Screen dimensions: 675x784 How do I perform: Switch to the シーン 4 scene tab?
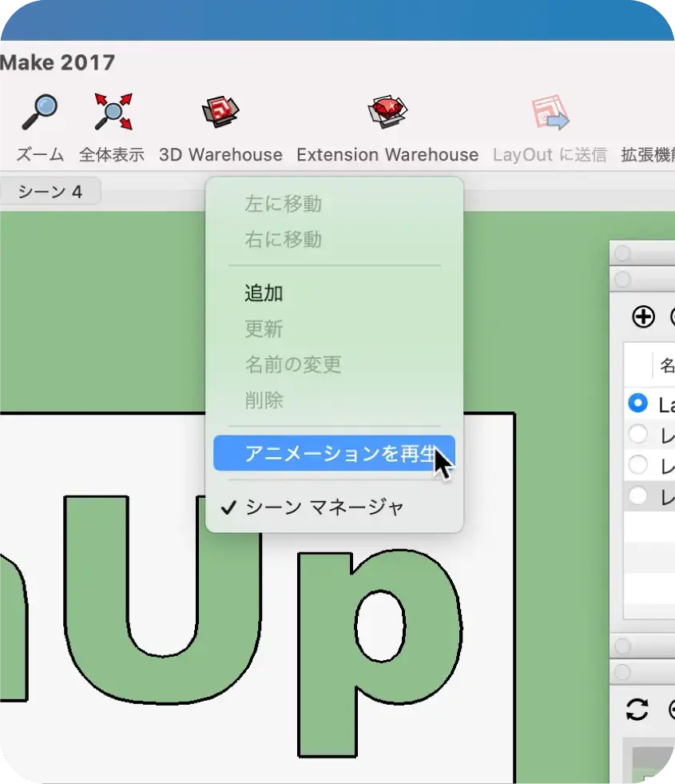coord(50,192)
